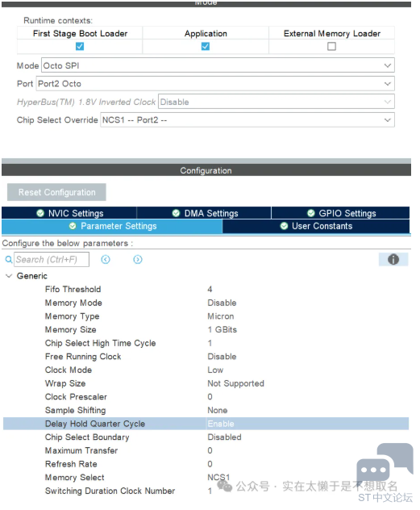Switch to DMA Settings tab
The height and width of the screenshot is (510, 420).
[x=204, y=213]
